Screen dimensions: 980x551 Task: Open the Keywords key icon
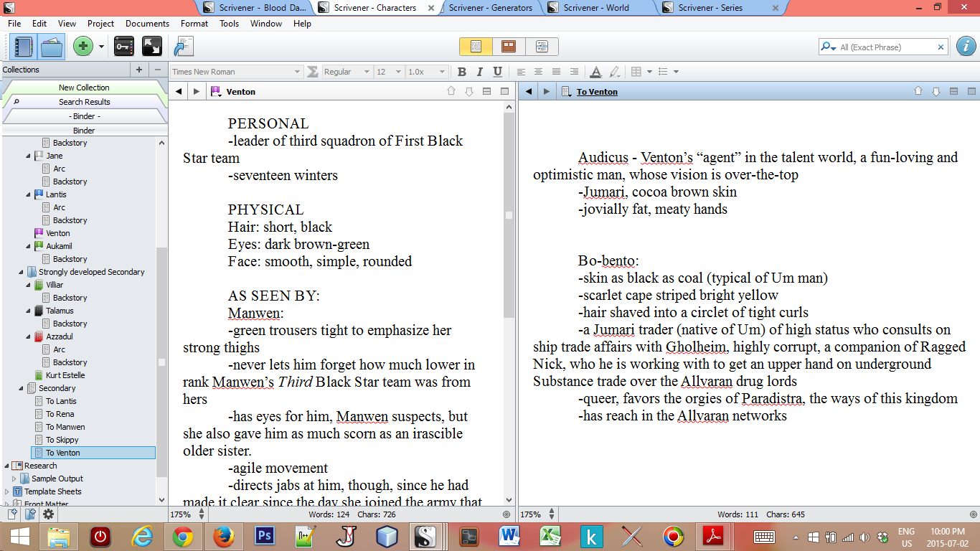(x=124, y=47)
